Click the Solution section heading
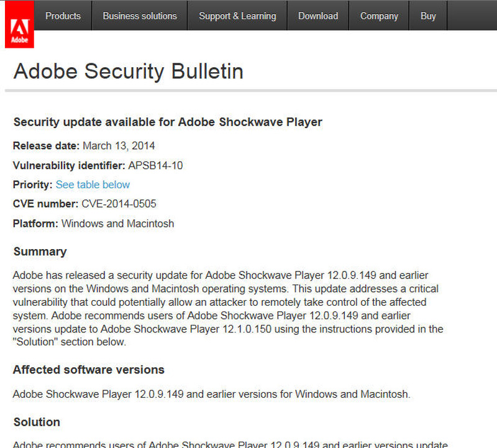 [37, 422]
